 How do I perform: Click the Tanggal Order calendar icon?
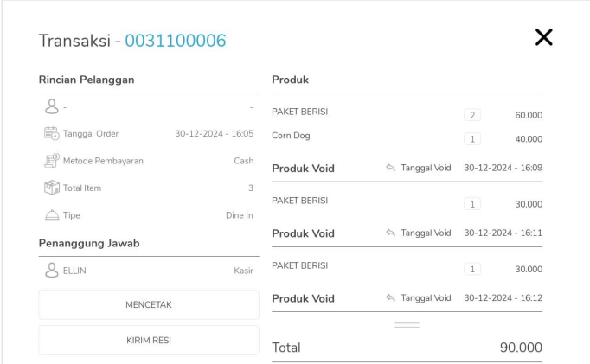[51, 133]
